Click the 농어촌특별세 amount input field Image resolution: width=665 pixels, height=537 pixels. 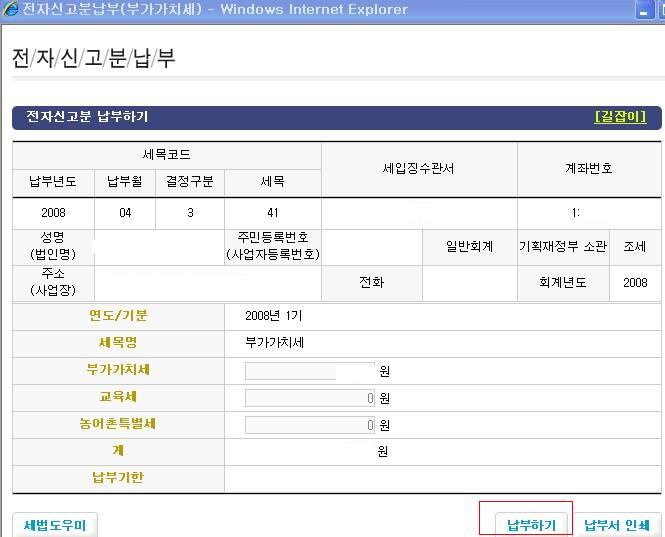[310, 425]
